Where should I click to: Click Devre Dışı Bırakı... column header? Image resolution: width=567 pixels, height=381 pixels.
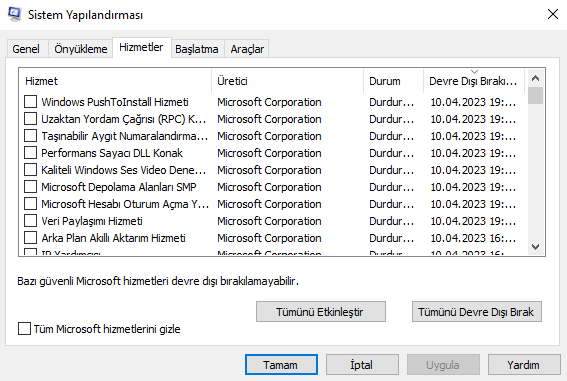474,81
